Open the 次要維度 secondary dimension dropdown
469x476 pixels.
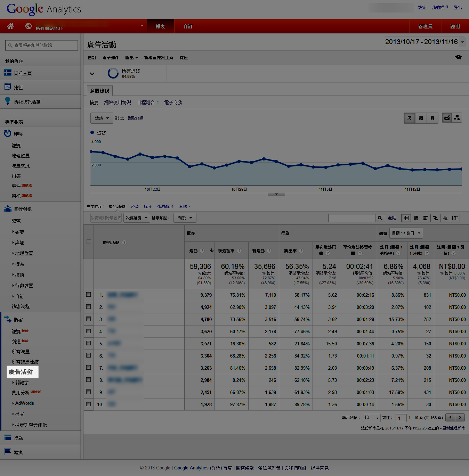click(137, 218)
